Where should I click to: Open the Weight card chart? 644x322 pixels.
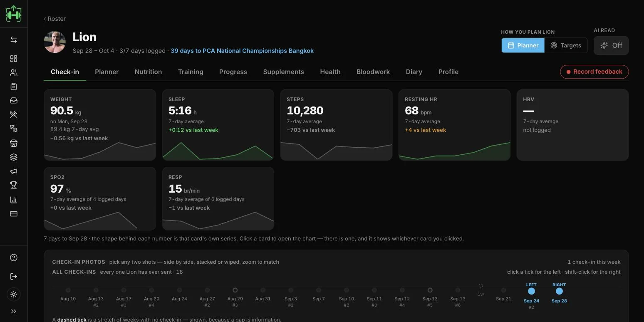tap(100, 125)
